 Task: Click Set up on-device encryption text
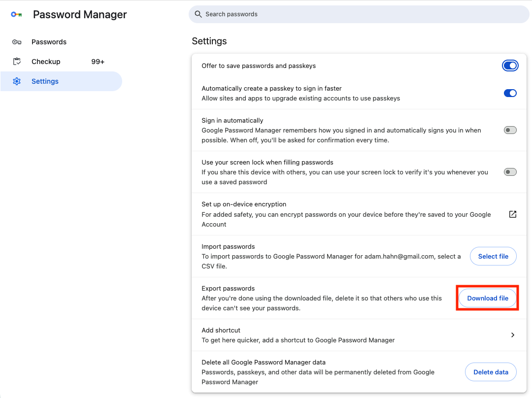click(244, 204)
